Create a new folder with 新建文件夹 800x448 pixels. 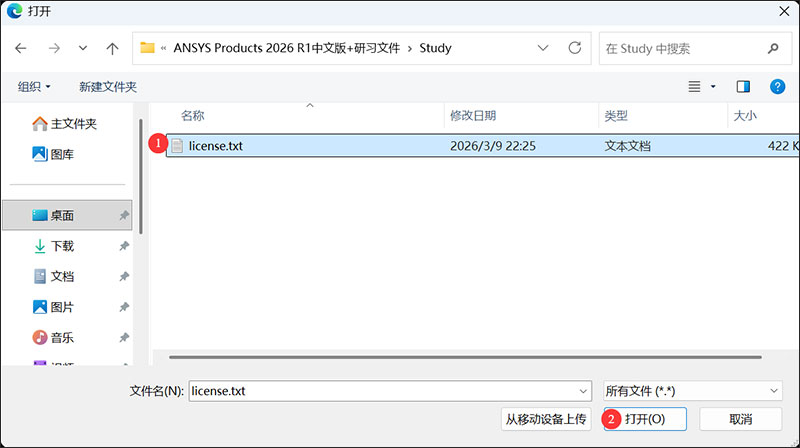click(108, 87)
